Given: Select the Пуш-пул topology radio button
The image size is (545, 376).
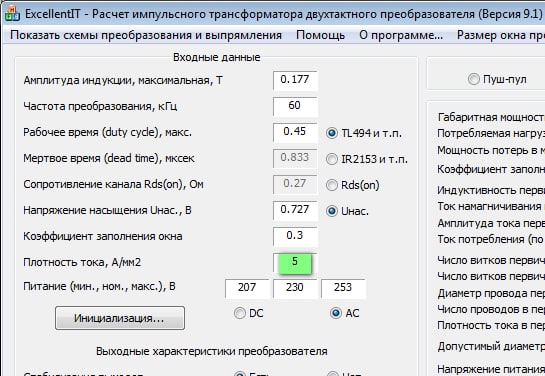Looking at the screenshot, I should (x=497, y=79).
